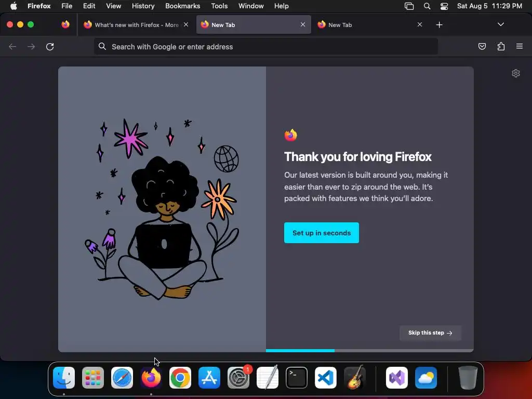Open Finder from the Dock

(64, 378)
